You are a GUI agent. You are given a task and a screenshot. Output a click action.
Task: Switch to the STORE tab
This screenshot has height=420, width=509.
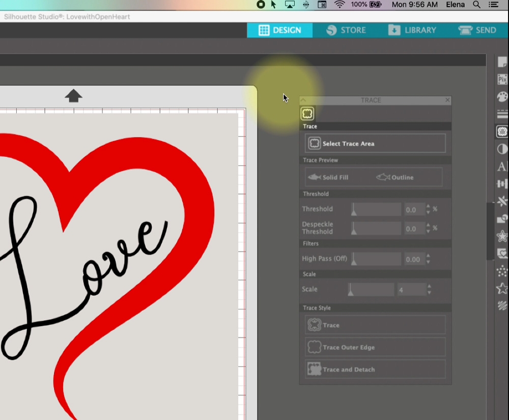click(346, 30)
